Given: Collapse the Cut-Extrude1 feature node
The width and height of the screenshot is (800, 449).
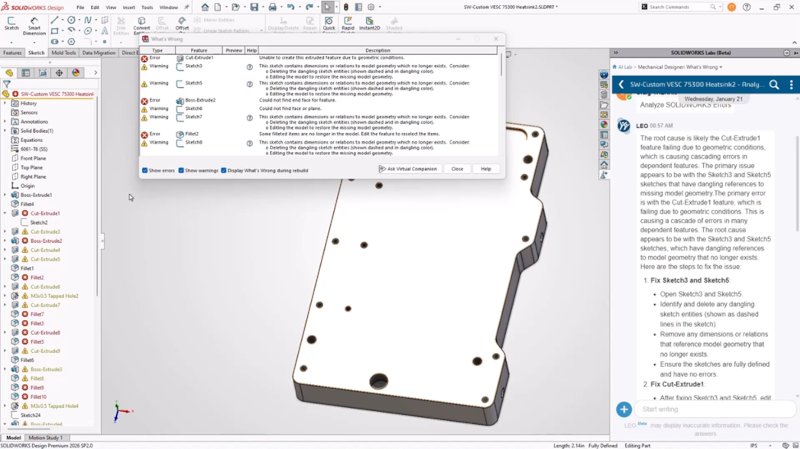Looking at the screenshot, I should 5,213.
